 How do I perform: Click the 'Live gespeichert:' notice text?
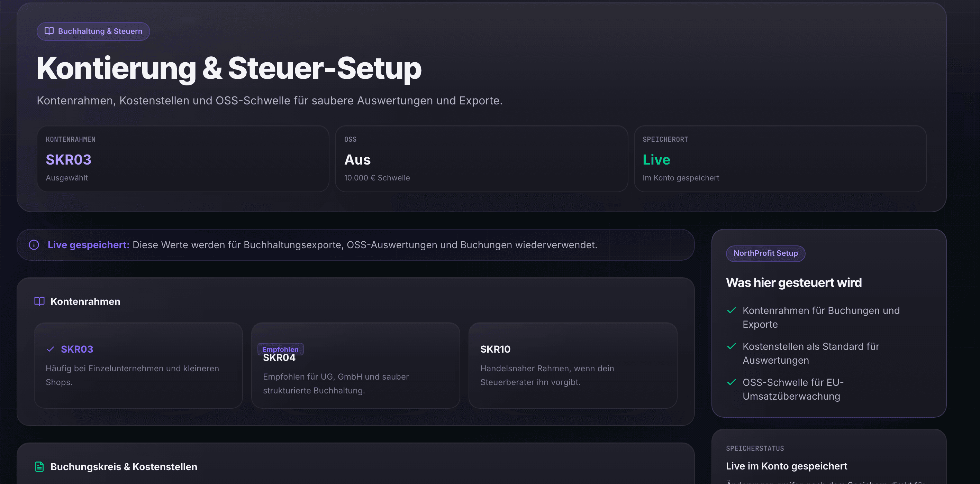click(89, 245)
